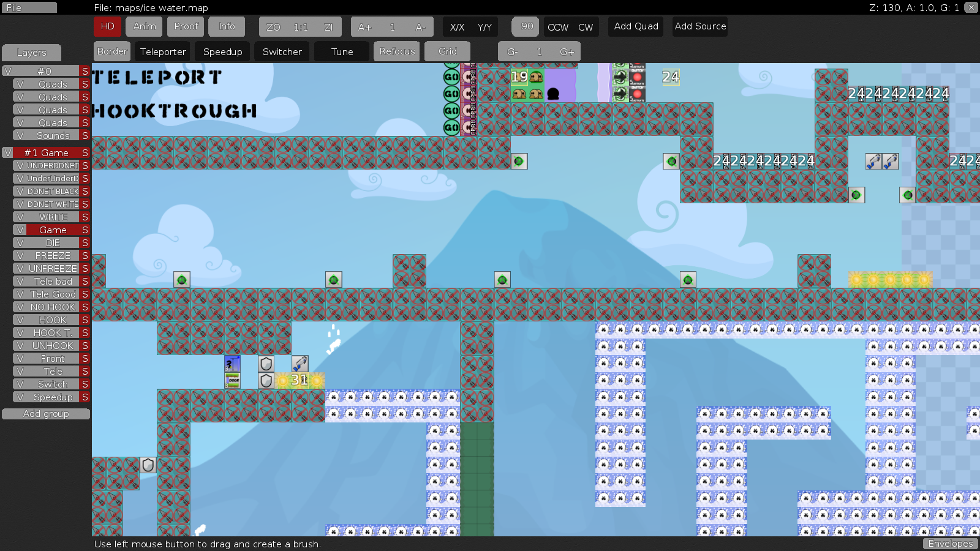The height and width of the screenshot is (551, 980).
Task: Select the Tele Good layer
Action: 53,294
